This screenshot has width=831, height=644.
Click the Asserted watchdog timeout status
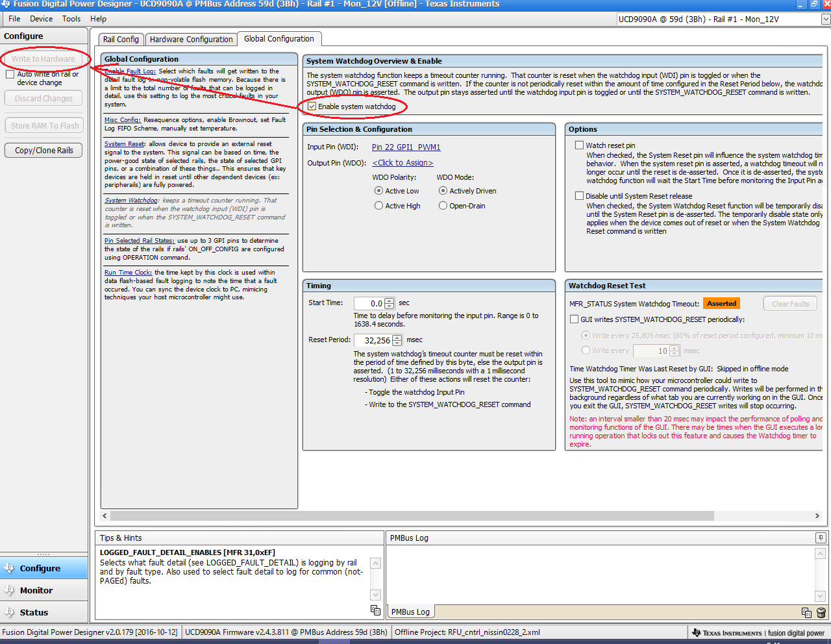coord(722,304)
